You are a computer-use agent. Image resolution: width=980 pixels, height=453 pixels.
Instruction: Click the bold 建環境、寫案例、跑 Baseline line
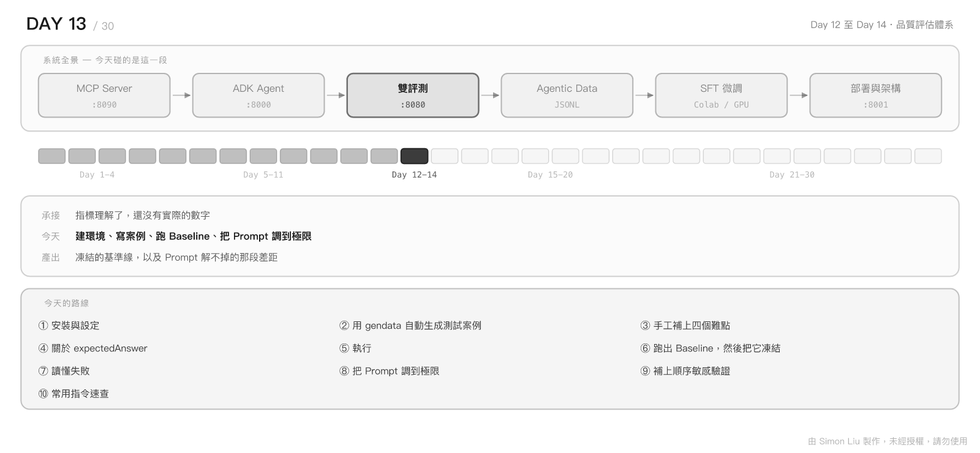pyautogui.click(x=194, y=236)
